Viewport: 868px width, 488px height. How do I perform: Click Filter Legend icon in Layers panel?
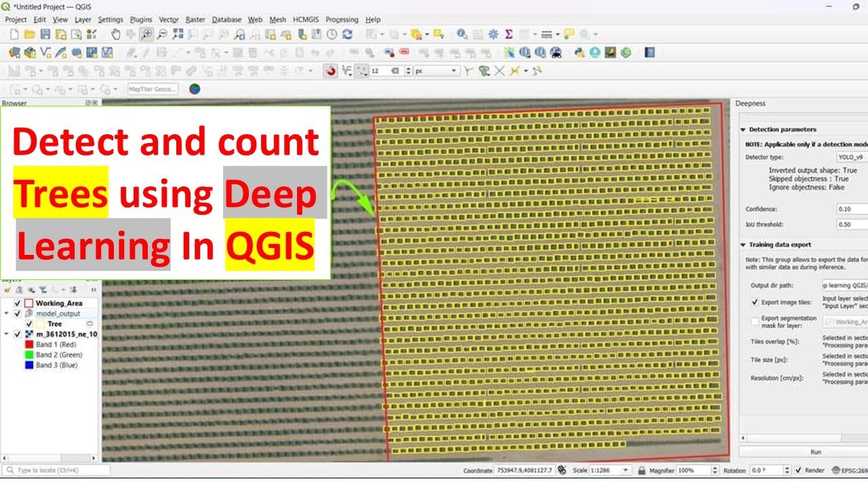point(42,289)
